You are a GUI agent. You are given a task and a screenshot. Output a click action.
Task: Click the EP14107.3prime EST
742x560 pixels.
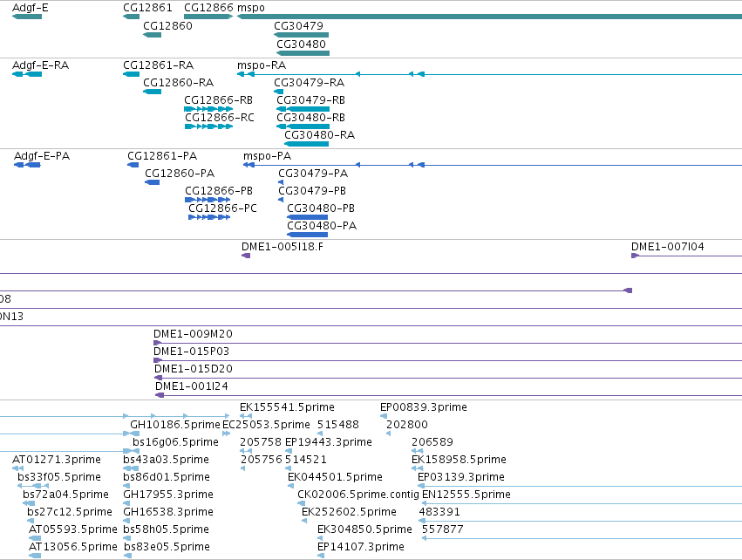click(x=321, y=556)
